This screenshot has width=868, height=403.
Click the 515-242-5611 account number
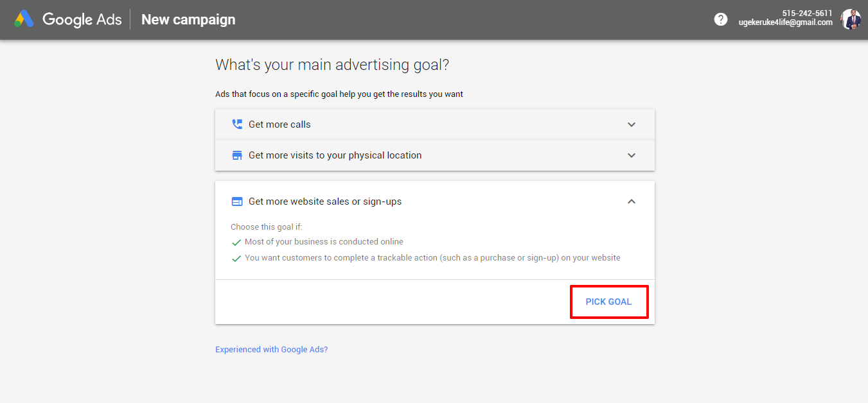(808, 13)
